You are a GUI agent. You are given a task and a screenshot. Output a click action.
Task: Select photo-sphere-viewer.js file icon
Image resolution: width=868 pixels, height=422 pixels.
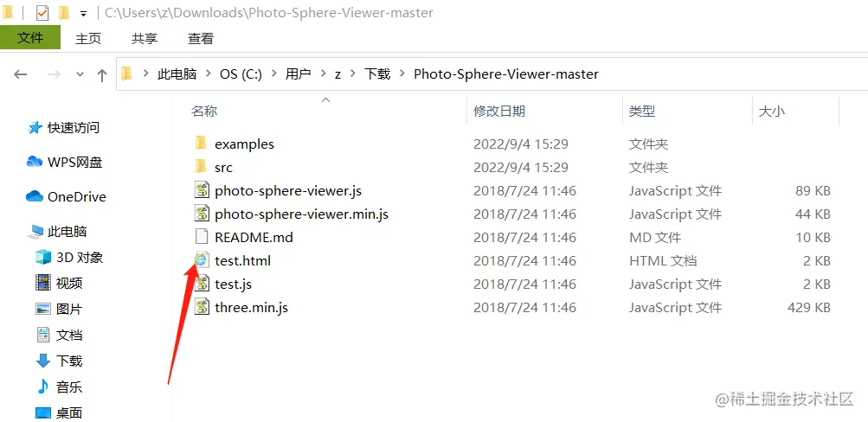click(202, 191)
